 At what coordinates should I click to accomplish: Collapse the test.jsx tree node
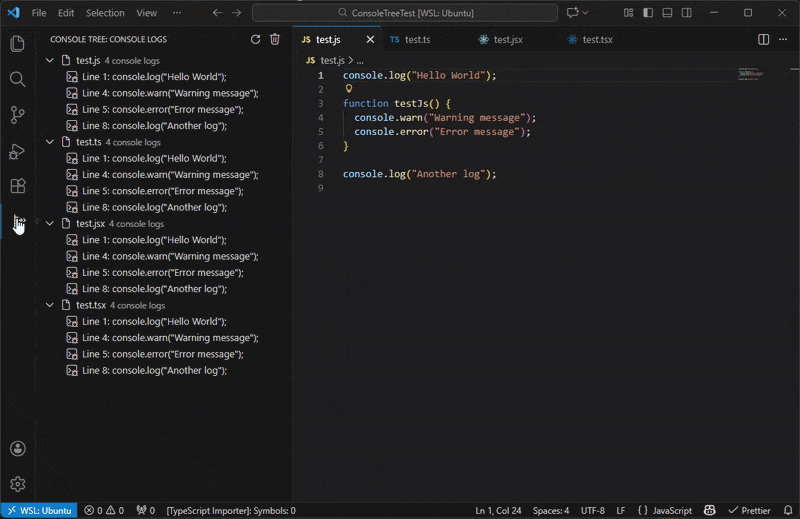point(50,224)
